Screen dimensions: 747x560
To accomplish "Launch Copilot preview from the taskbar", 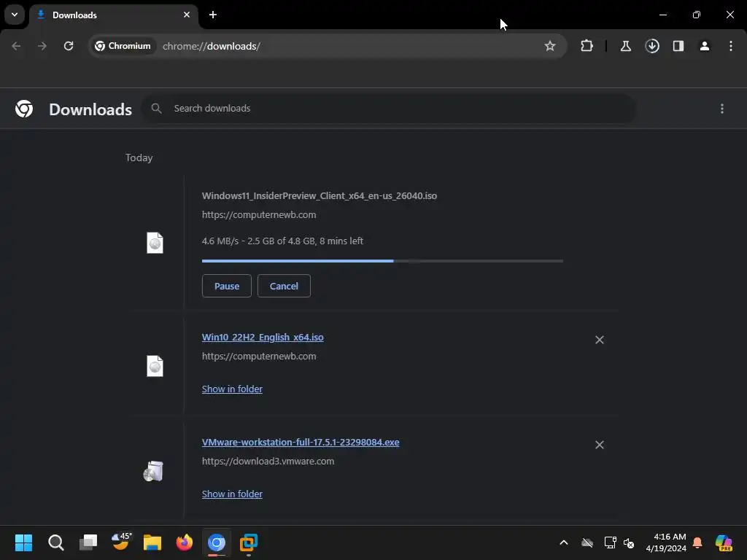I will [x=724, y=542].
